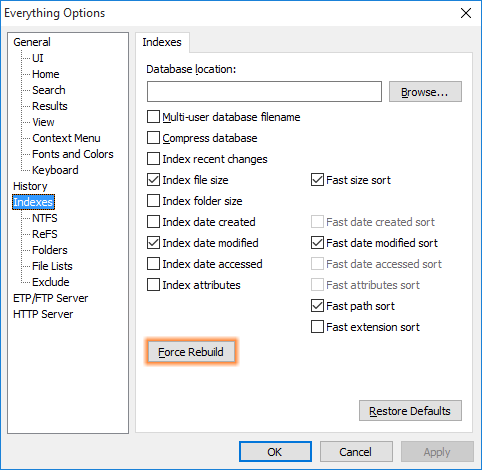Open the Home options page
The height and width of the screenshot is (470, 482).
click(46, 74)
